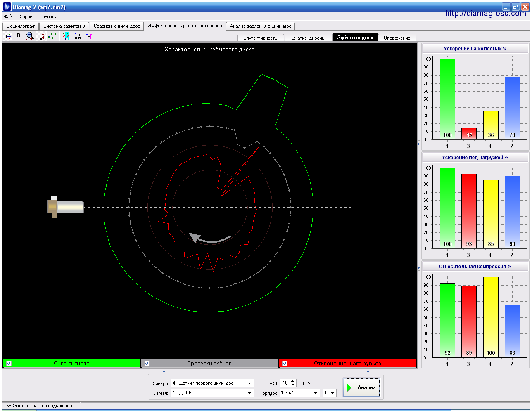Open the small dropdown showing 1

tap(330, 393)
